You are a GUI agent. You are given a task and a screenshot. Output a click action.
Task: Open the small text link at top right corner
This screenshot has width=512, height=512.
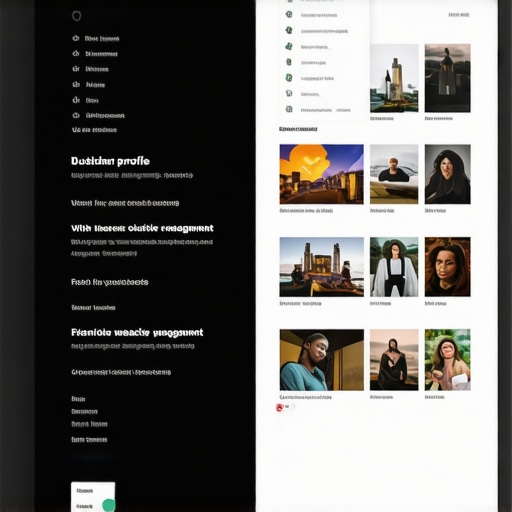459,15
